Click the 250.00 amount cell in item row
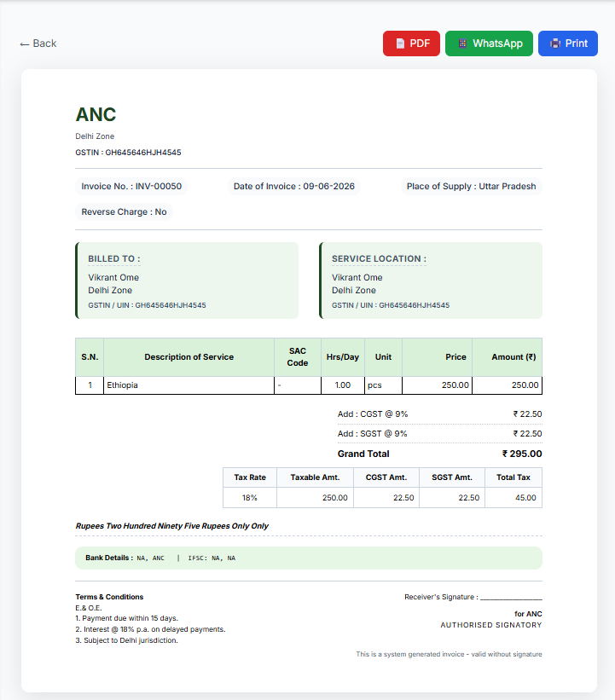The height and width of the screenshot is (700, 615). [x=508, y=385]
